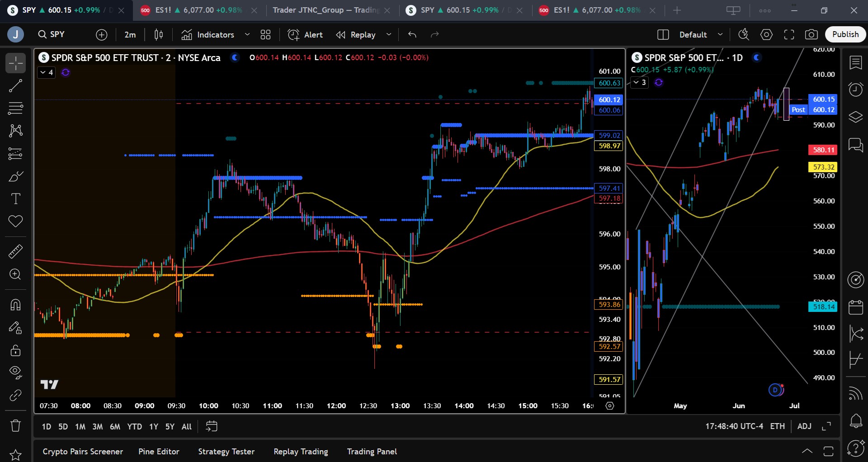
Task: Enter fullscreen mode
Action: pyautogui.click(x=789, y=34)
